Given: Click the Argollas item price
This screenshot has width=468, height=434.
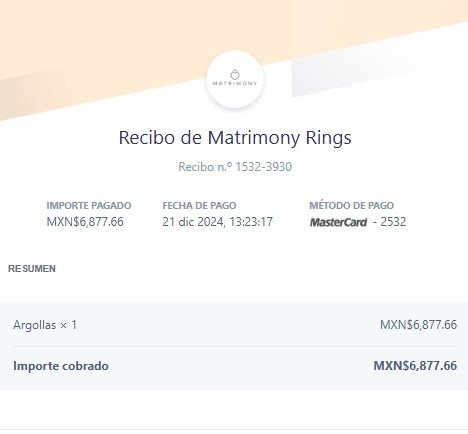Looking at the screenshot, I should pos(418,325).
